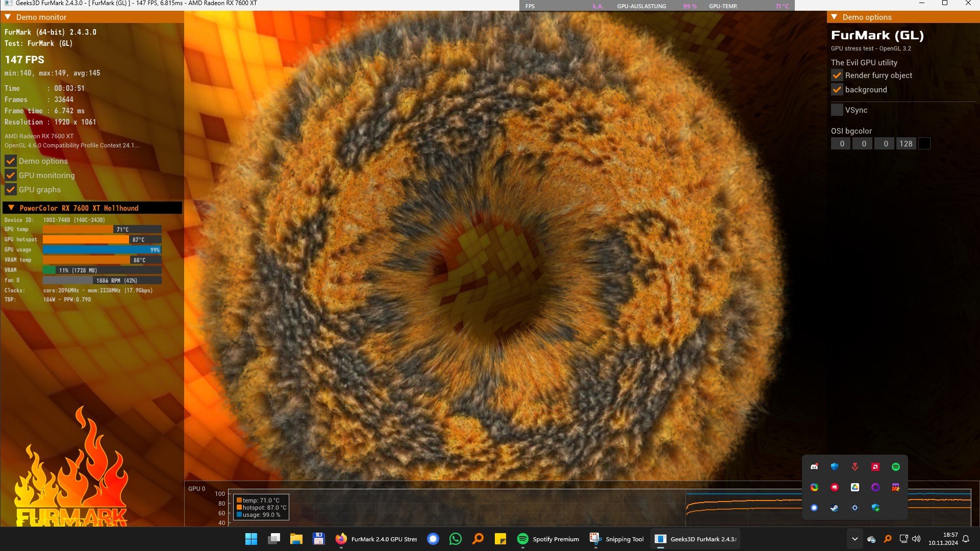This screenshot has width=980, height=551.
Task: Click the Google Drive tray icon
Action: pyautogui.click(x=855, y=487)
